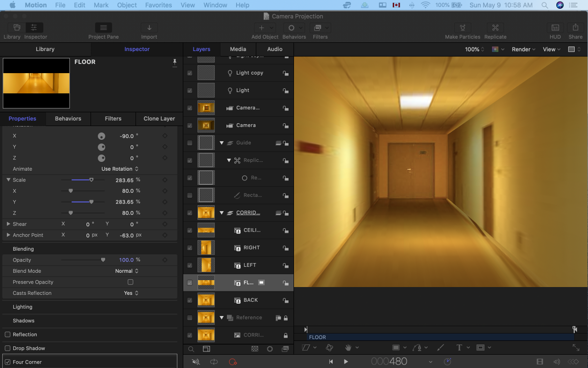Select the Rectangle shape tool

coord(396,347)
